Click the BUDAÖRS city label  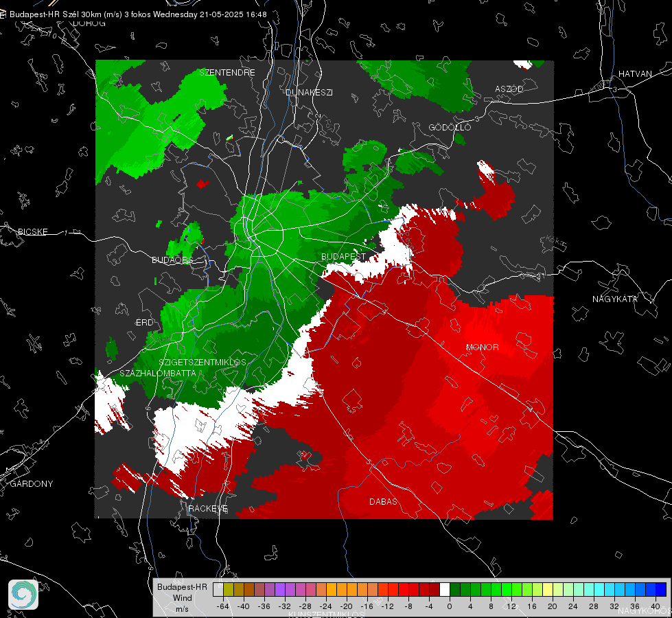pos(172,260)
